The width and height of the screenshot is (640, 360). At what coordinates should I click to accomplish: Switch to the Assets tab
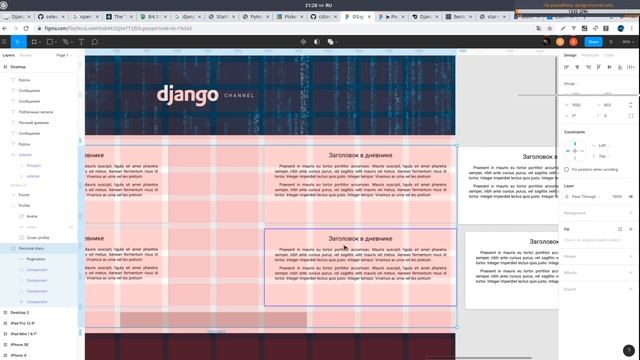(x=25, y=55)
